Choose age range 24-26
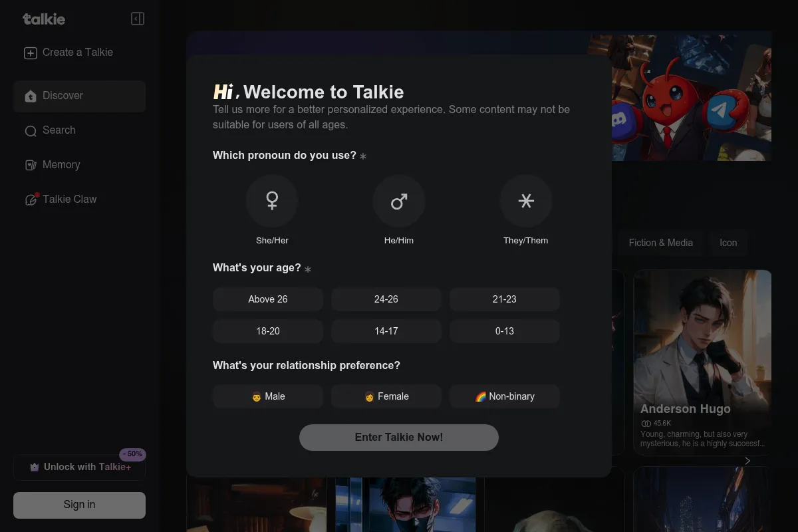The image size is (798, 532). (386, 299)
